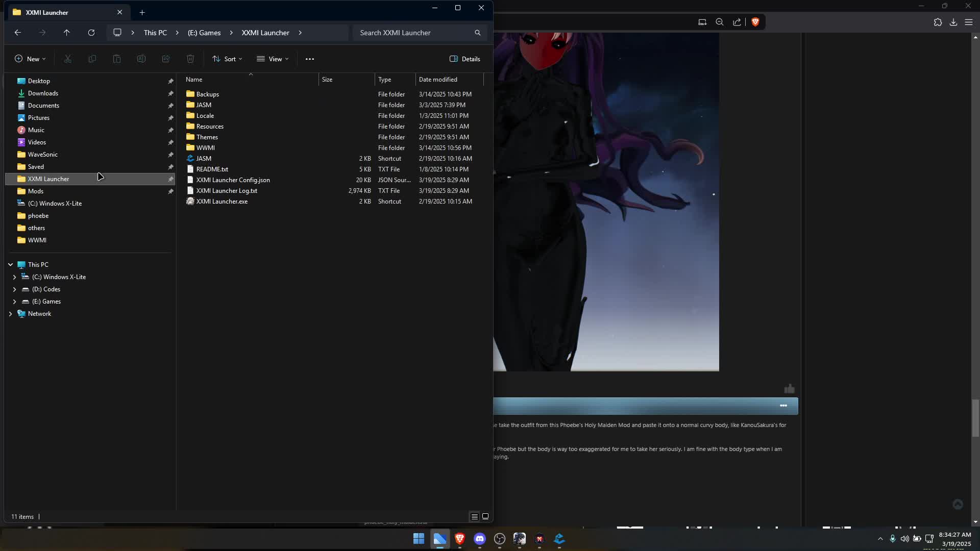
Task: Click the browser zoom magnifier icon
Action: 720,22
